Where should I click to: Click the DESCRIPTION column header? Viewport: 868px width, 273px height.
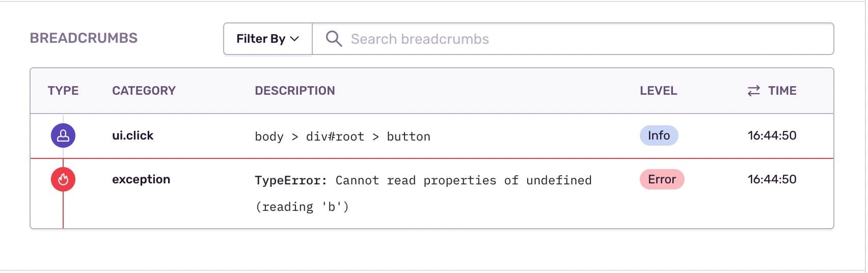(295, 91)
